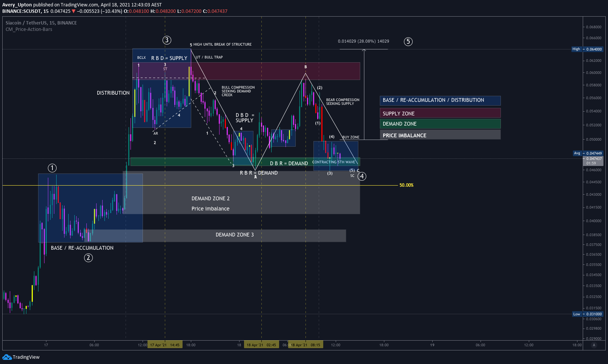Click the BCLX label
Image resolution: width=608 pixels, height=364 pixels.
click(x=141, y=58)
